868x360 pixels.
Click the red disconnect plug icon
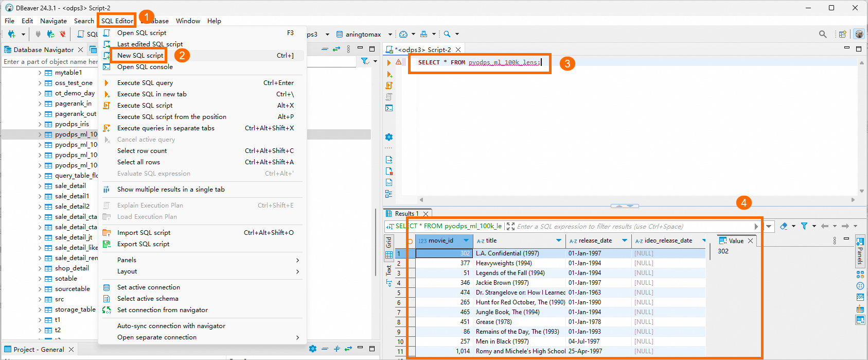coord(62,34)
